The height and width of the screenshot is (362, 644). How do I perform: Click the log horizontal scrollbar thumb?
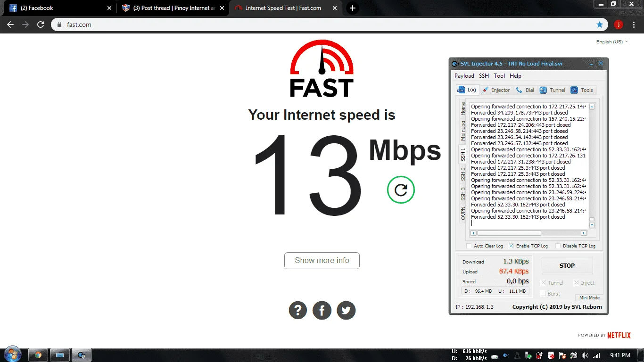pos(509,233)
